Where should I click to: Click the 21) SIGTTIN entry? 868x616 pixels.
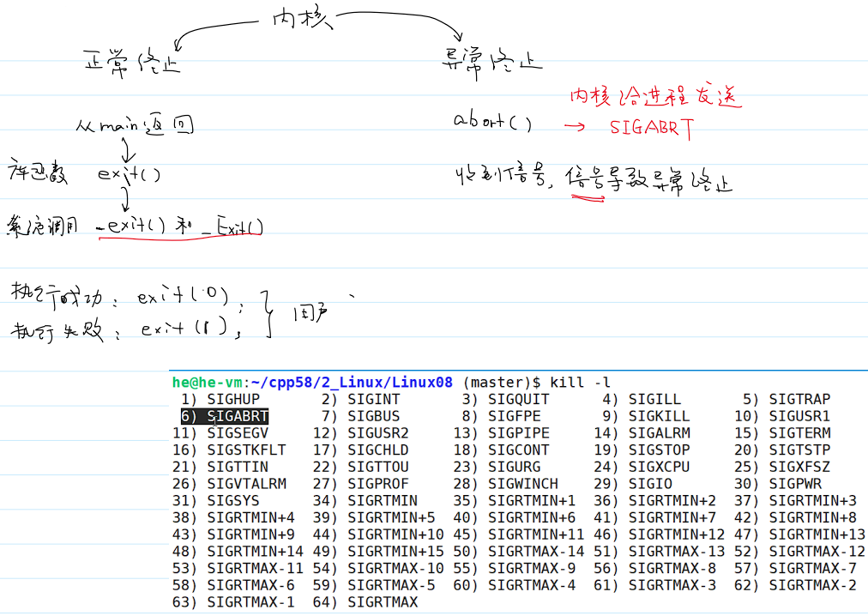click(220, 467)
